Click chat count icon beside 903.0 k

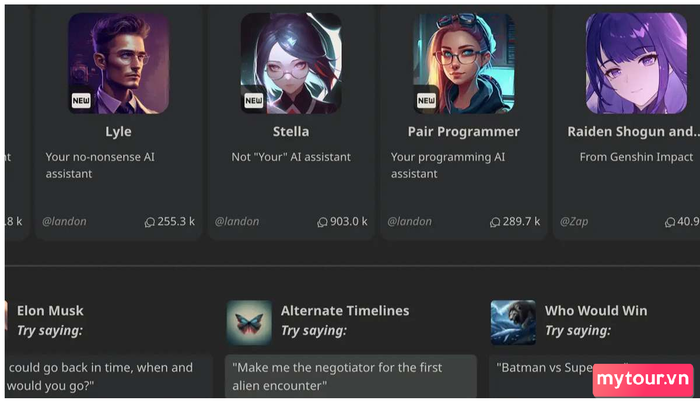[322, 222]
